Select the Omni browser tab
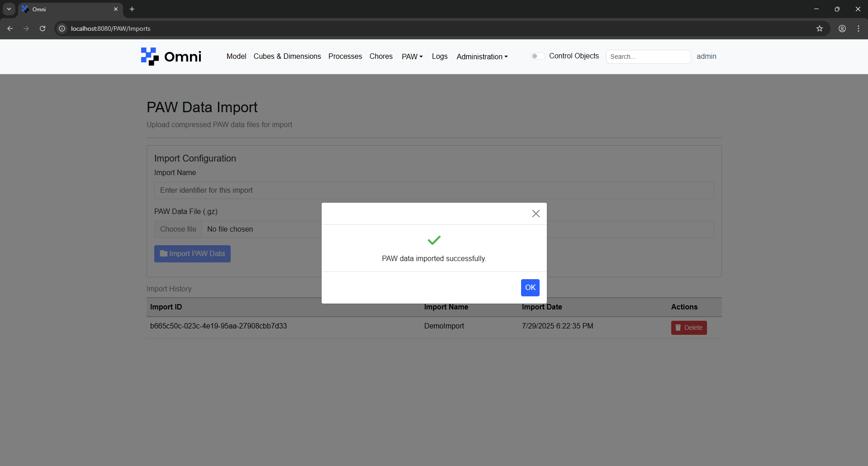The height and width of the screenshot is (466, 868). click(x=70, y=9)
